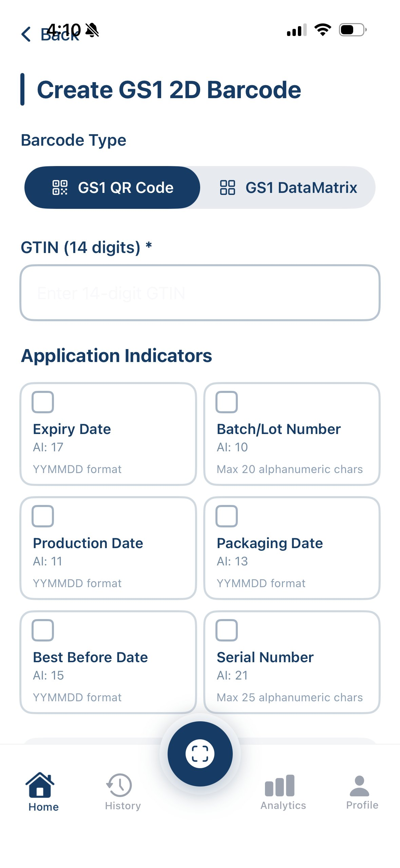This screenshot has height=868, width=400.
Task: Tap the cellular signal bars icon
Action: coord(297,30)
